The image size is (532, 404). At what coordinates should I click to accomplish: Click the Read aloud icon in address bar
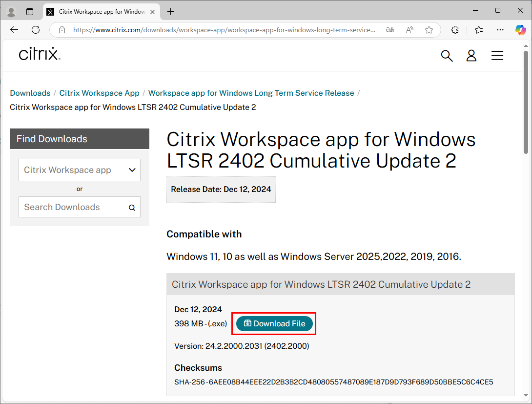(x=409, y=30)
